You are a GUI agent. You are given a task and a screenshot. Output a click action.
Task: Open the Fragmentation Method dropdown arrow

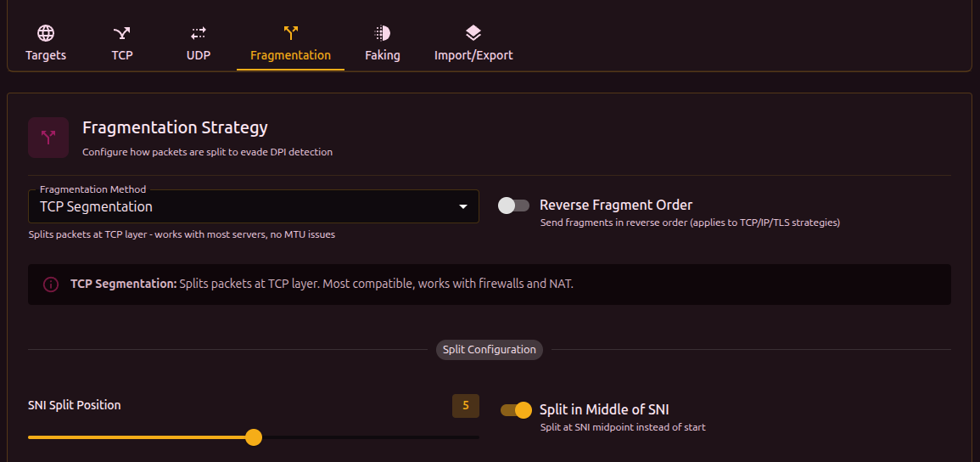pos(463,206)
